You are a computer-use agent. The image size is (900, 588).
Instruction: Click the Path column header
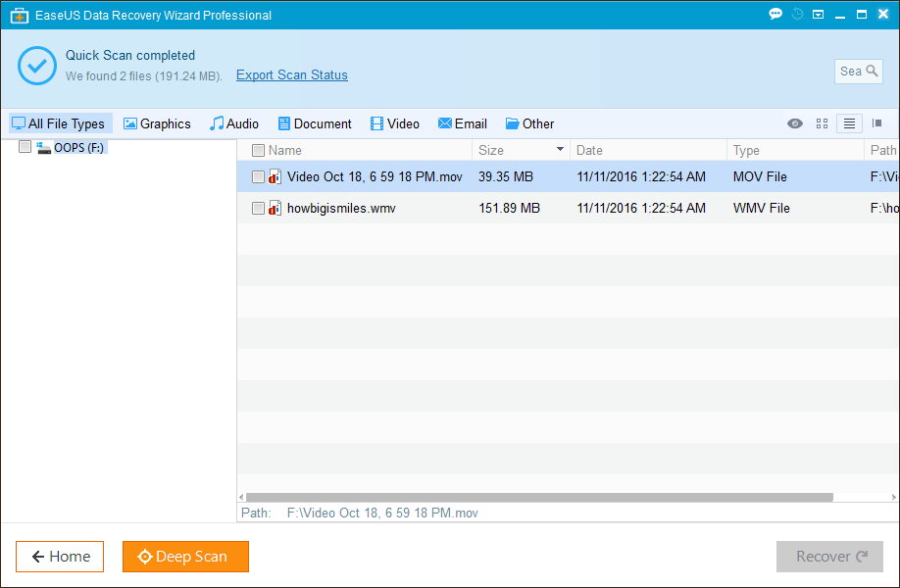[882, 150]
